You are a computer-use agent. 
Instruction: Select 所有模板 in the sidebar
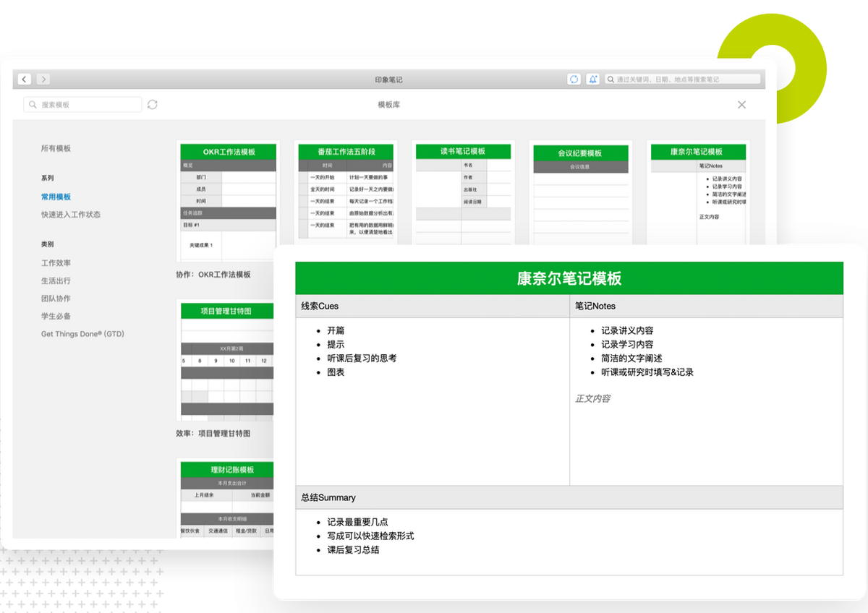56,148
